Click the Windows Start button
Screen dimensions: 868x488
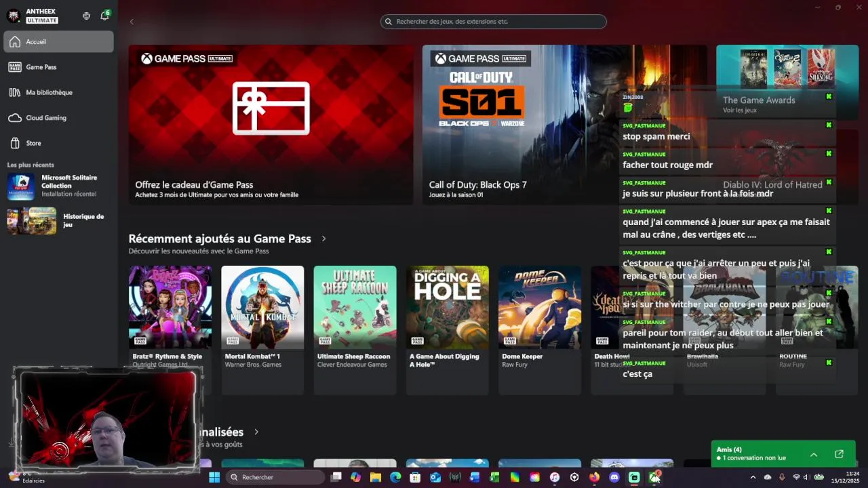pos(214,477)
